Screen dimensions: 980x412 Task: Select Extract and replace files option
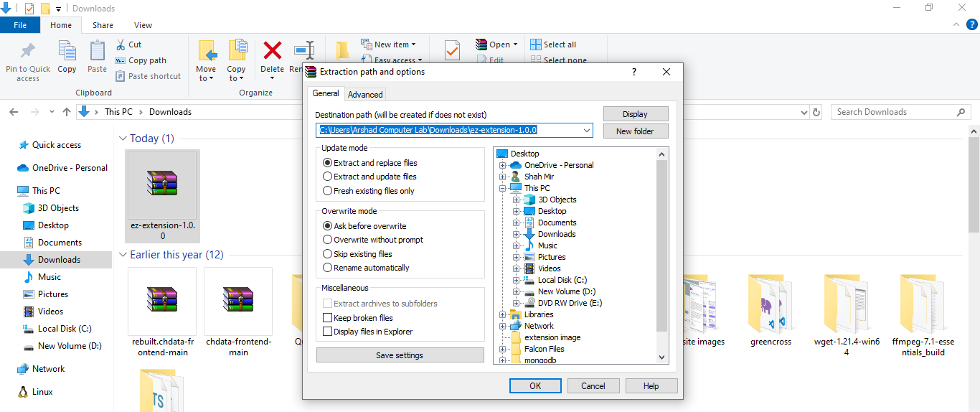[370, 163]
